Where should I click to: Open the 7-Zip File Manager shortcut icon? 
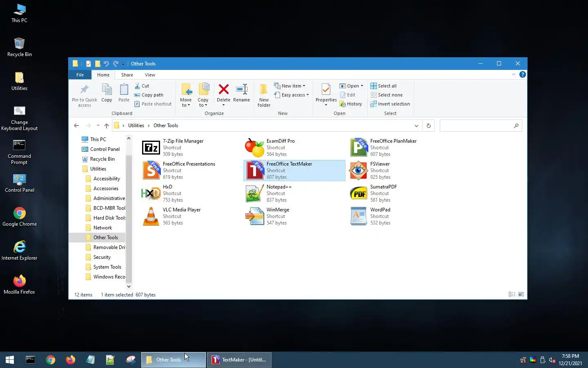151,148
